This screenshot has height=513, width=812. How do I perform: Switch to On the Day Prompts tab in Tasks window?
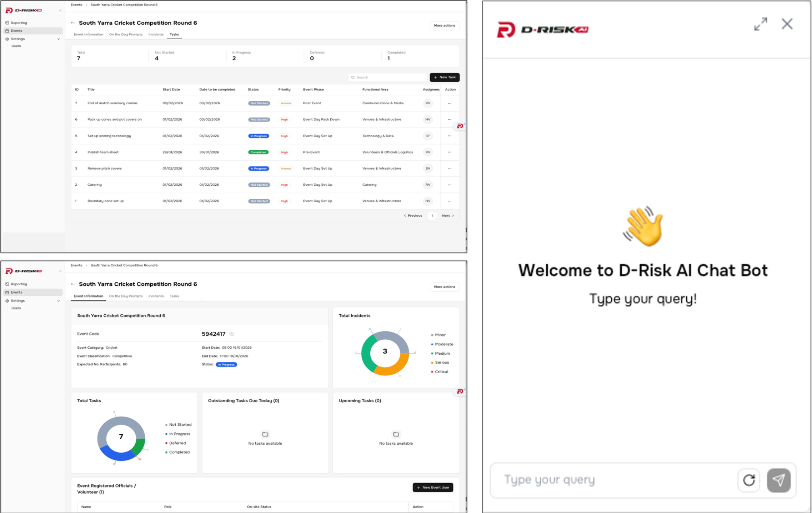(126, 35)
